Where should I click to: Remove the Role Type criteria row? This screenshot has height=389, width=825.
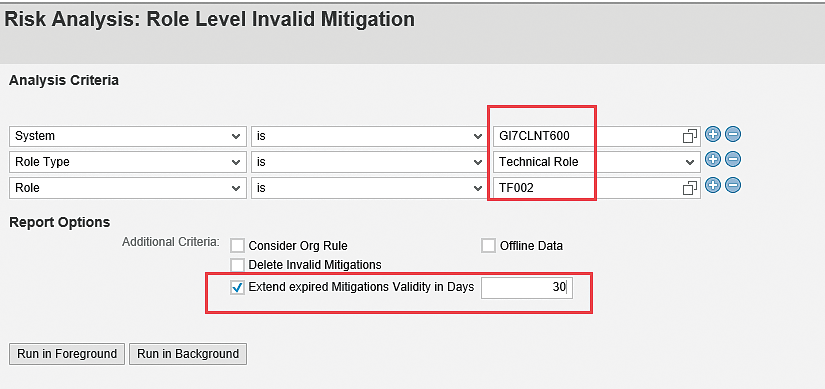tap(732, 159)
